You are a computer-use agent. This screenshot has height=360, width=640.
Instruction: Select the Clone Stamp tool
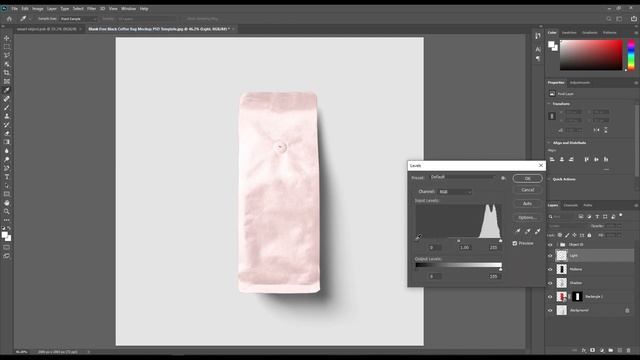(7, 116)
